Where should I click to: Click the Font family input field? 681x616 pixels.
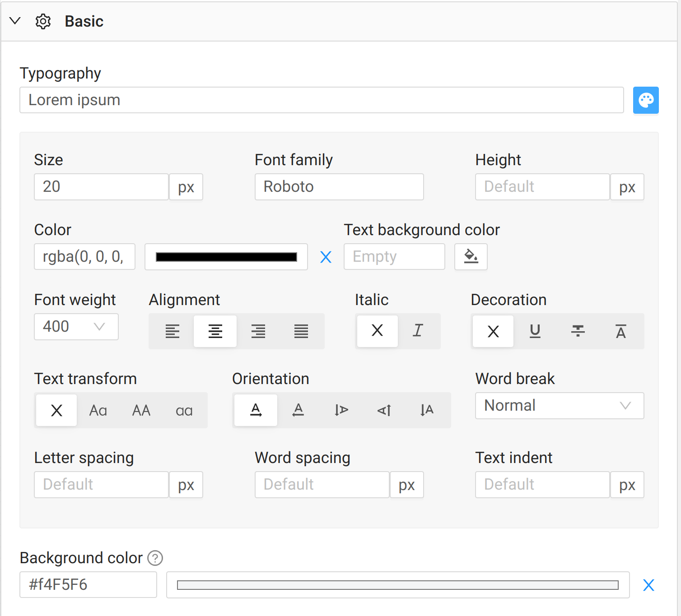coord(339,187)
